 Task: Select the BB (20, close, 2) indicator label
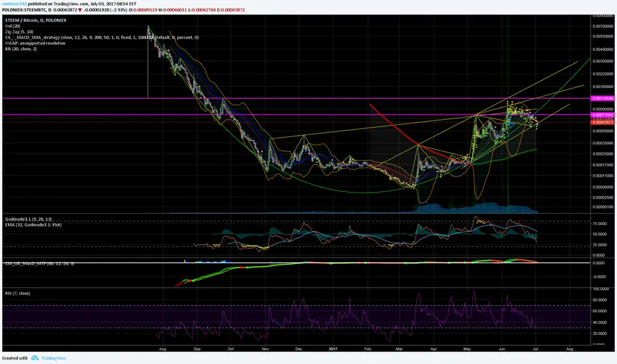(x=21, y=49)
